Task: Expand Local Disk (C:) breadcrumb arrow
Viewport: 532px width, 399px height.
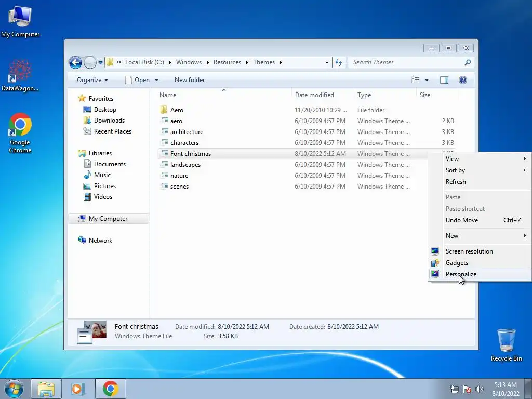Action: pos(170,62)
